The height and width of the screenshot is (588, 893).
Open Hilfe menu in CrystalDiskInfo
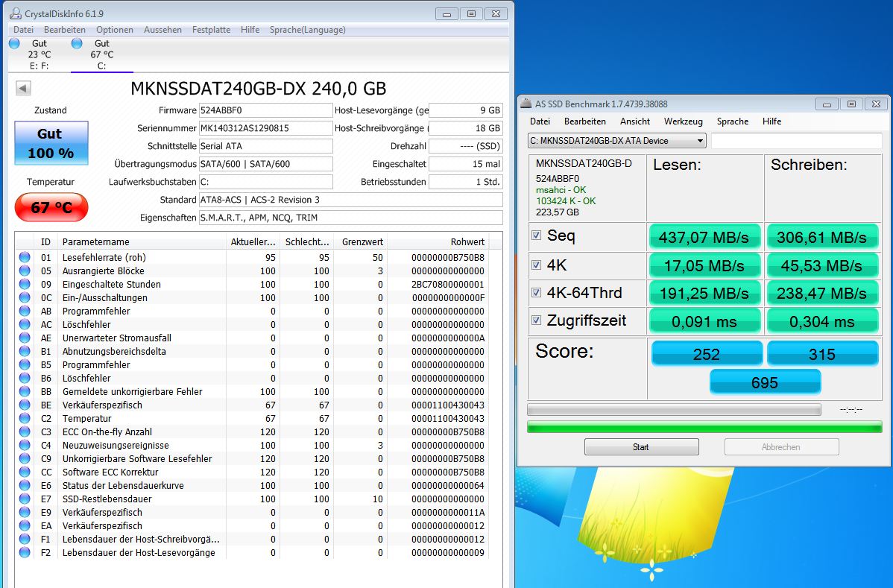(250, 30)
